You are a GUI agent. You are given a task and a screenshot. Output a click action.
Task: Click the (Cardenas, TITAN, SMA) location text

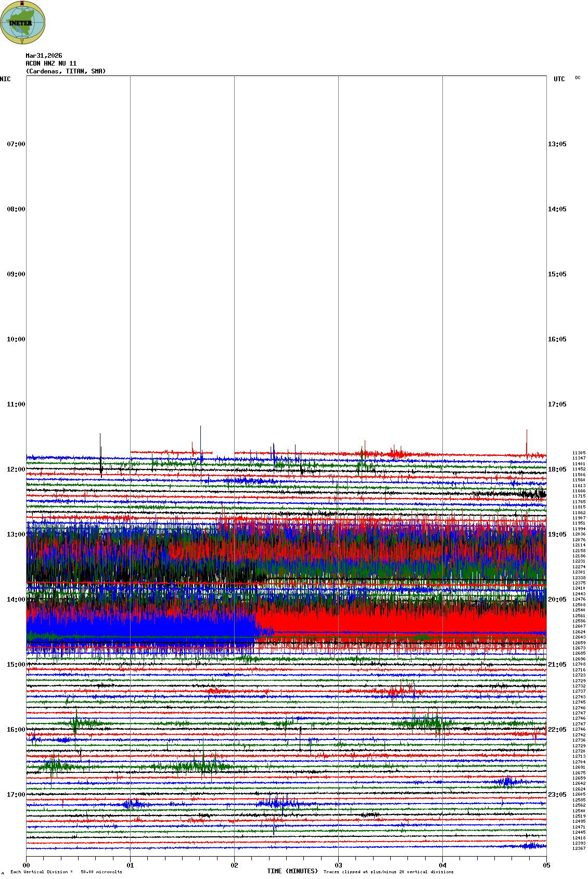pos(66,71)
